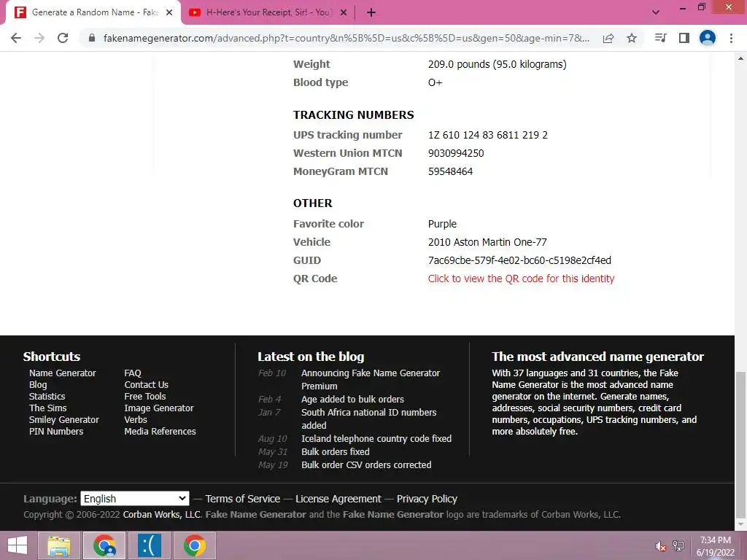Open the Name Generator shortcut link

[63, 373]
